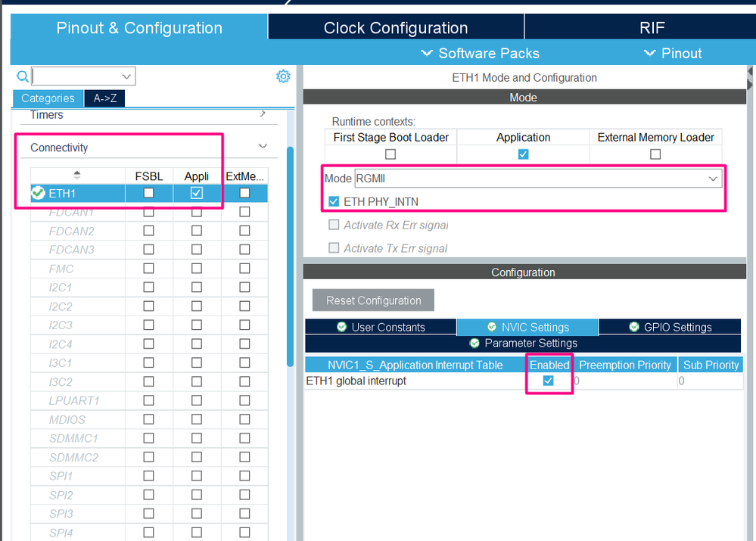Click the search magnifier icon

click(x=22, y=76)
